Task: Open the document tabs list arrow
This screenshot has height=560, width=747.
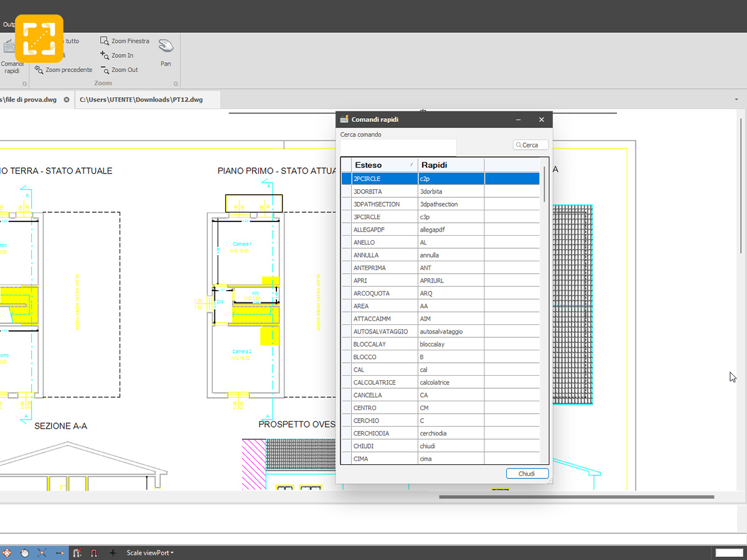Action: (x=736, y=100)
